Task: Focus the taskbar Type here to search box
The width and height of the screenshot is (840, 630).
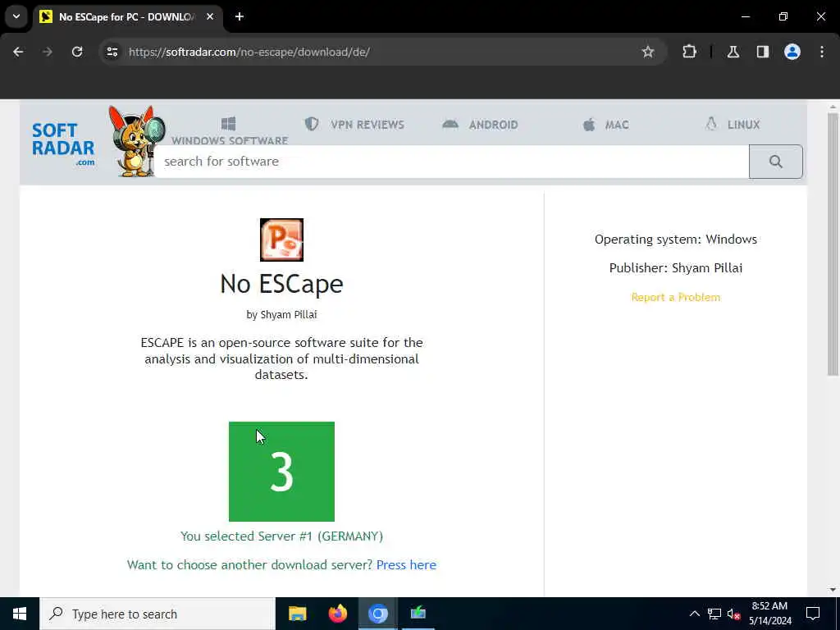Action: [157, 614]
